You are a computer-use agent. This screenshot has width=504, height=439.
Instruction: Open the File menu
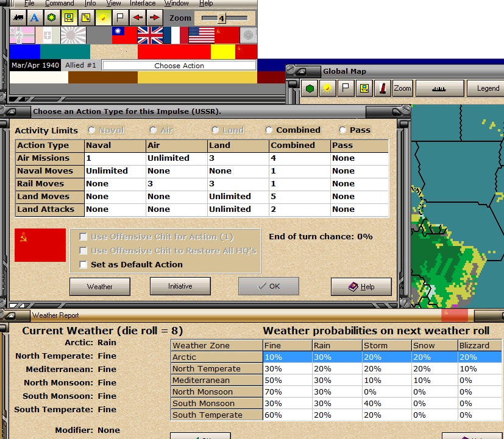tap(29, 3)
